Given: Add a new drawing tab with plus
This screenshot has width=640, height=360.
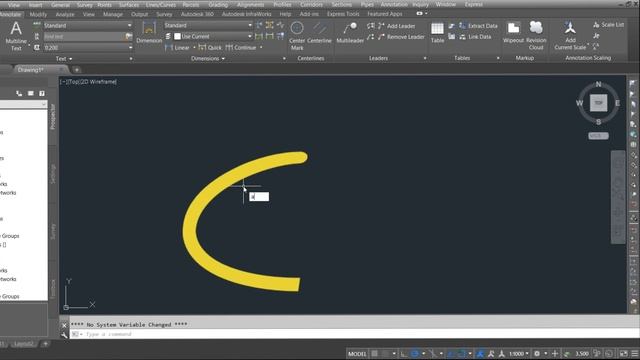Looking at the screenshot, I should pyautogui.click(x=76, y=70).
